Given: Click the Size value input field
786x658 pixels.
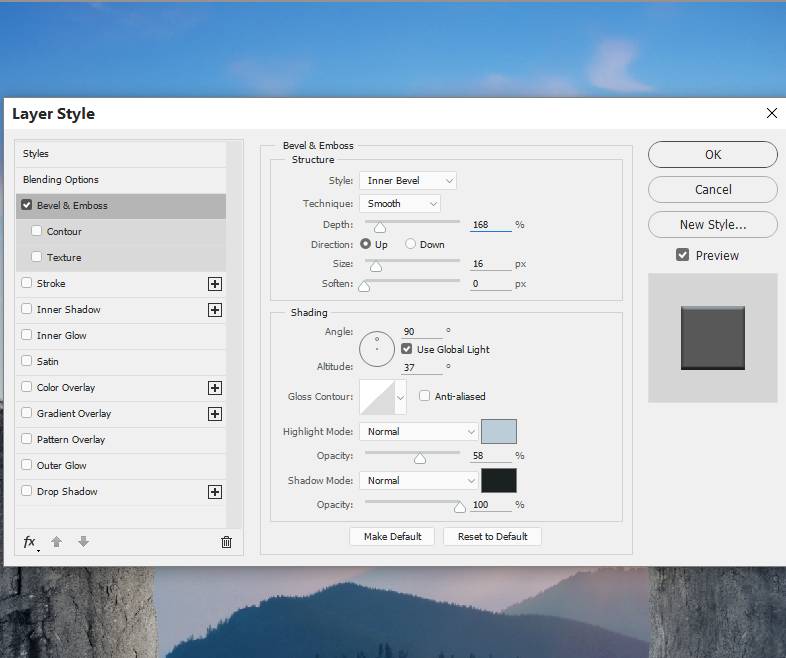Looking at the screenshot, I should (491, 264).
